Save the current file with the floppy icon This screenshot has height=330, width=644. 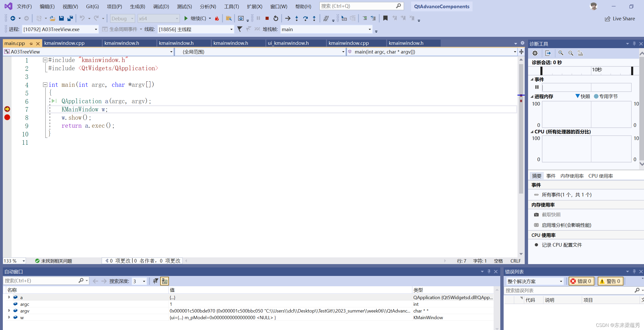[x=61, y=18]
